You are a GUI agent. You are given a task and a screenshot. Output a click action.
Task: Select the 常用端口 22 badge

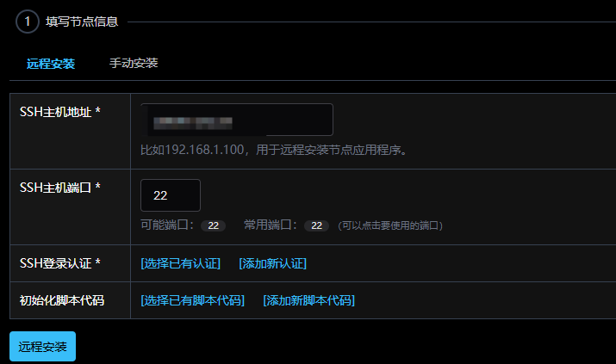tap(317, 225)
